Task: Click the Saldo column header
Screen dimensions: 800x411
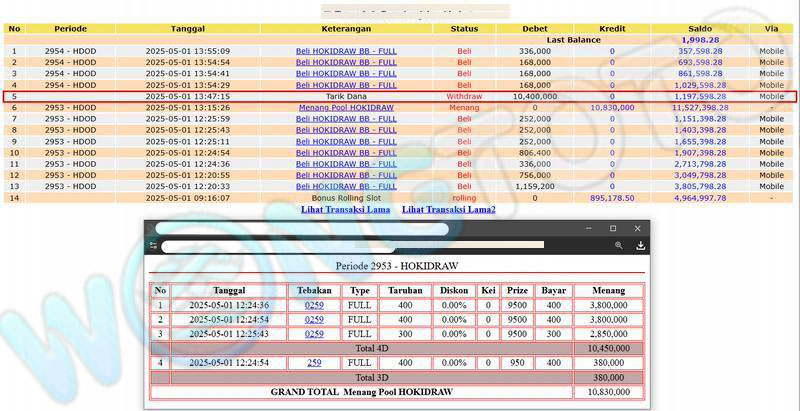Action: 701,29
